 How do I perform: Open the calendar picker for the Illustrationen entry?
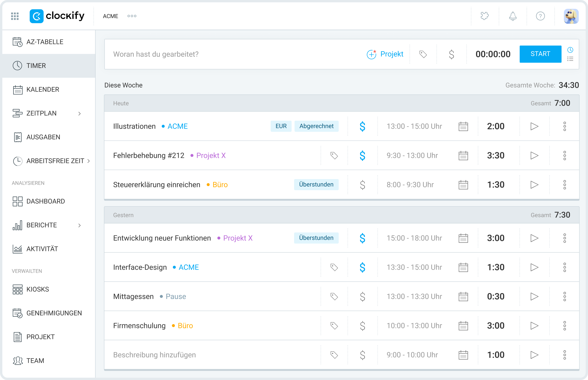pos(463,126)
